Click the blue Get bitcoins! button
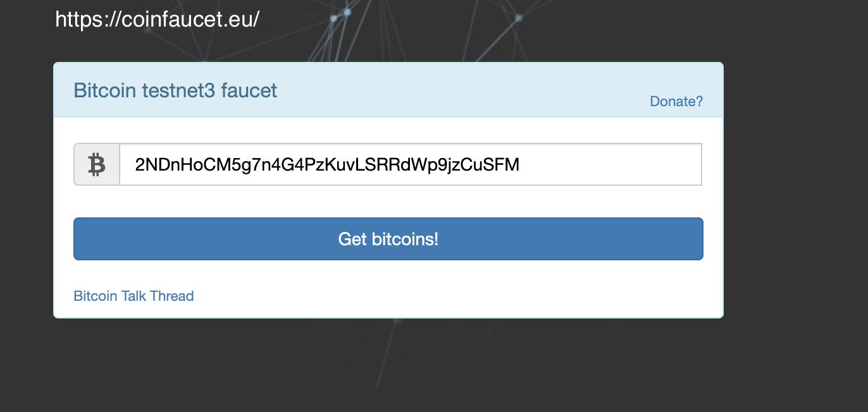Screen dimensions: 868x412 click(388, 239)
